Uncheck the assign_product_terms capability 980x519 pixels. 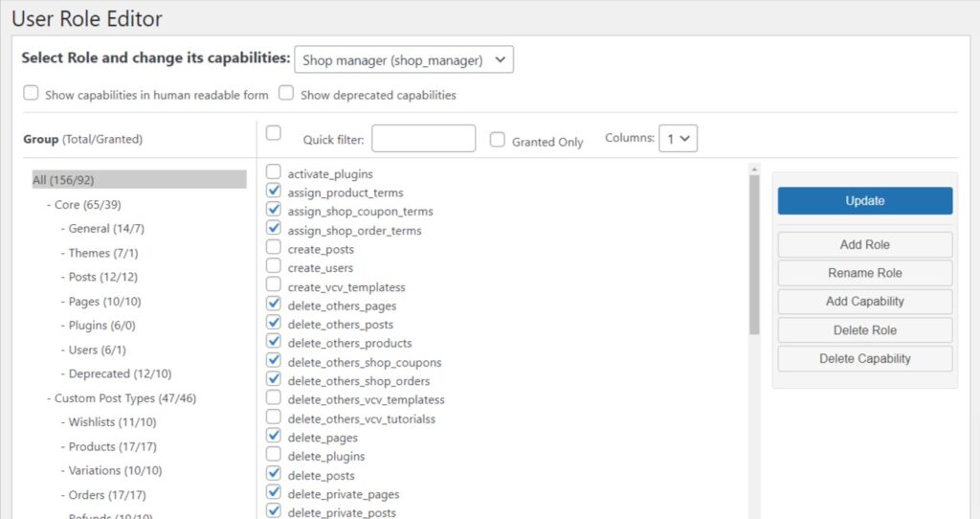[x=274, y=192]
